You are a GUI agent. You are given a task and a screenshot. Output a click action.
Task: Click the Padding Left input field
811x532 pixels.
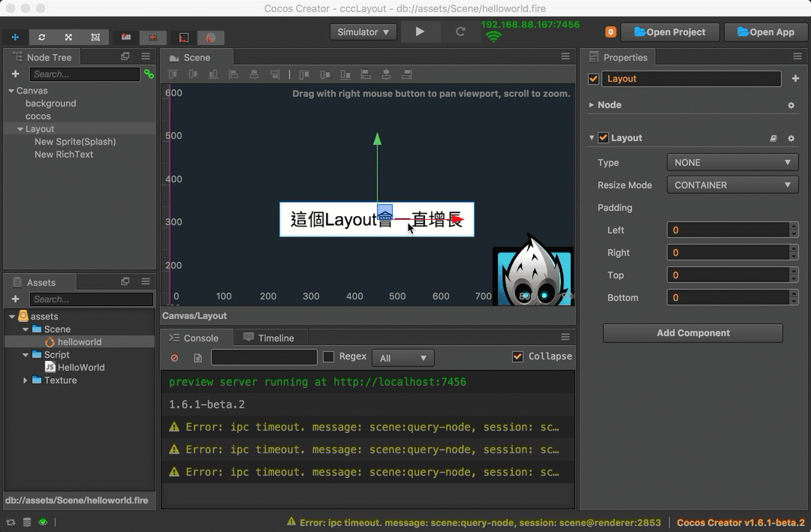pyautogui.click(x=728, y=230)
